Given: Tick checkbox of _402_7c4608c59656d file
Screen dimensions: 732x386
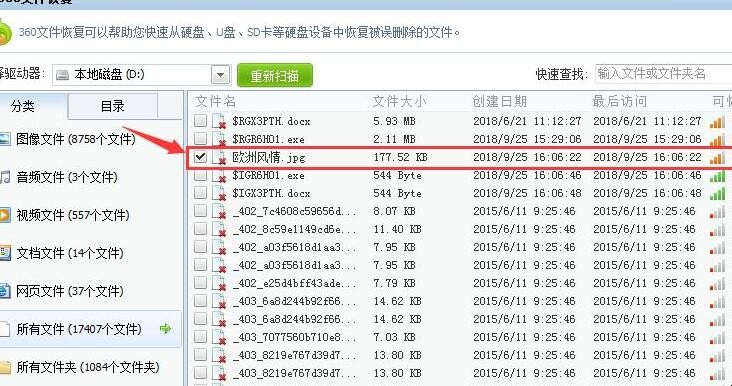Looking at the screenshot, I should (200, 211).
